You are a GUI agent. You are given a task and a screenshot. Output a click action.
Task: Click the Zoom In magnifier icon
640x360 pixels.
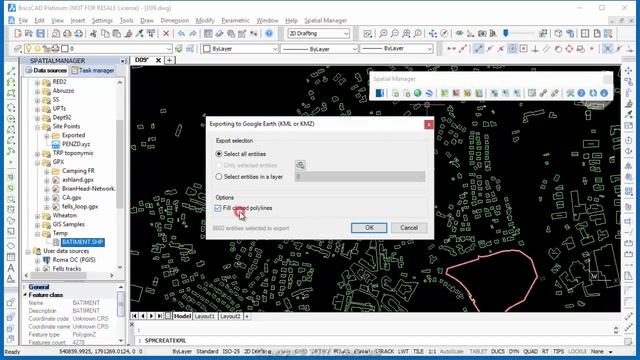(383, 33)
